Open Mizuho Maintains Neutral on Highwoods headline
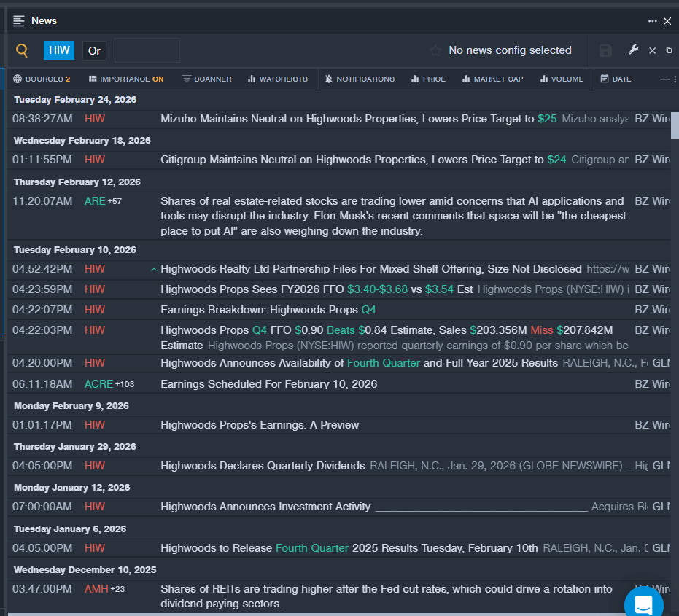This screenshot has height=616, width=679. [347, 118]
